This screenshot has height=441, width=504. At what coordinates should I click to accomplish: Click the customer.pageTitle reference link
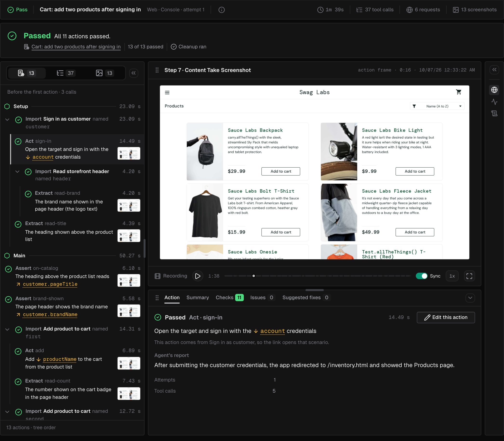tap(50, 284)
